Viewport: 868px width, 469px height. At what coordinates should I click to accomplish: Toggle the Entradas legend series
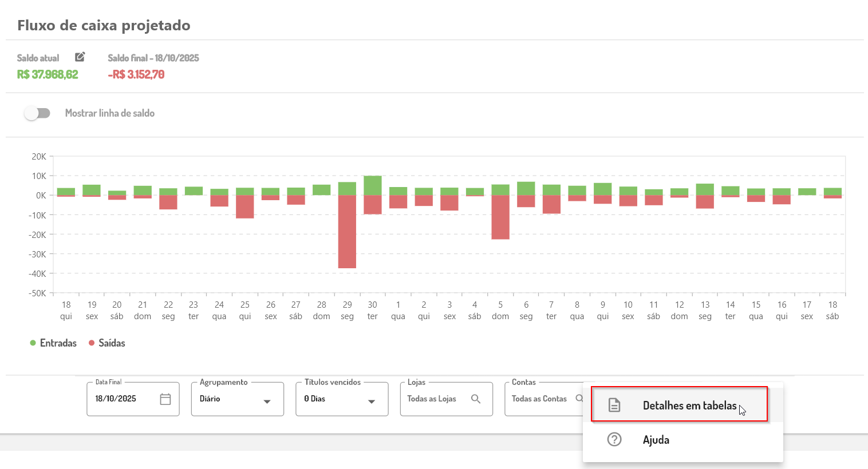click(x=53, y=343)
